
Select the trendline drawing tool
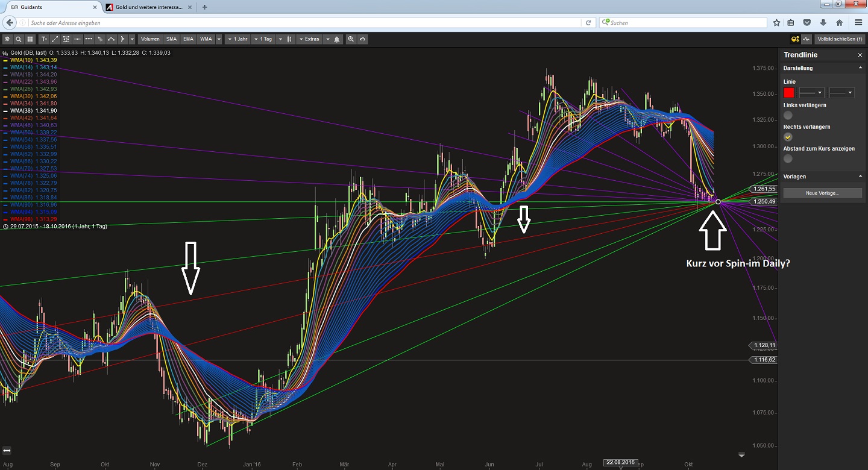55,39
